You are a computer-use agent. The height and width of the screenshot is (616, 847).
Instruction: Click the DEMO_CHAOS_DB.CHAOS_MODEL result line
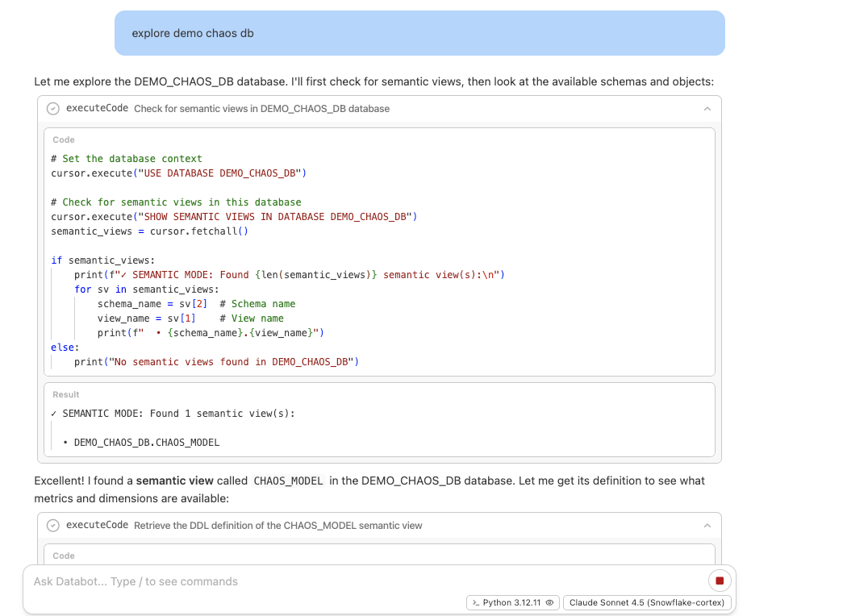pos(146,442)
